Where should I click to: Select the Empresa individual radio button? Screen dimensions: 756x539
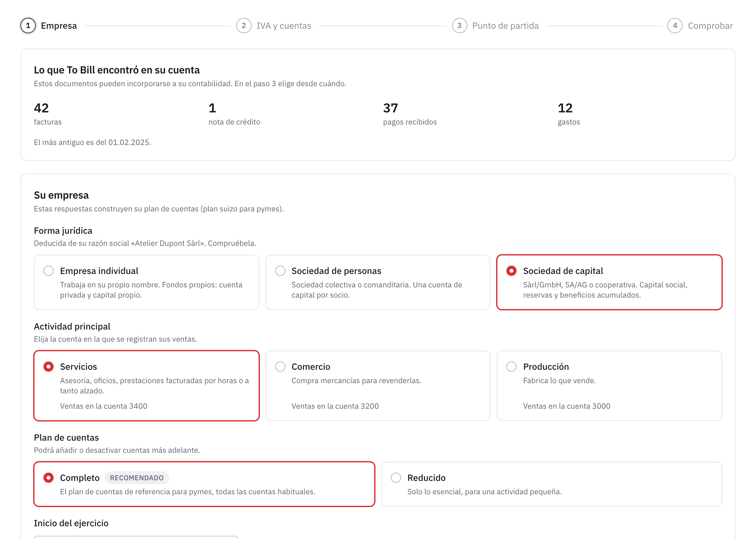point(49,271)
